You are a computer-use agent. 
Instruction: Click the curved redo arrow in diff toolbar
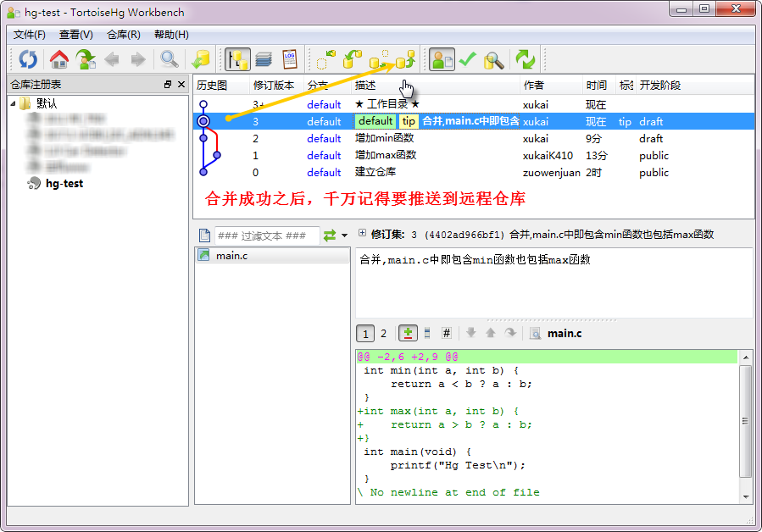pos(509,333)
